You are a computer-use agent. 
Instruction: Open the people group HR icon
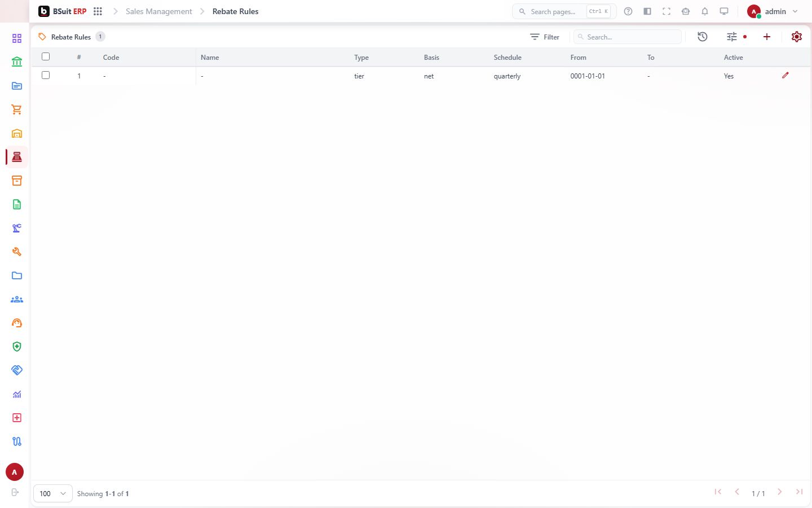click(x=17, y=299)
